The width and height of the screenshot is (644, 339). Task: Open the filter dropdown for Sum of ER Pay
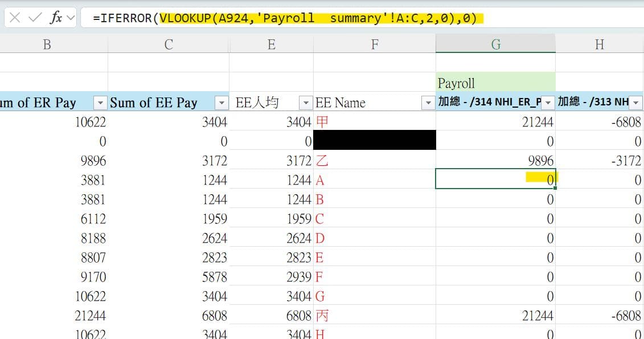(x=100, y=103)
